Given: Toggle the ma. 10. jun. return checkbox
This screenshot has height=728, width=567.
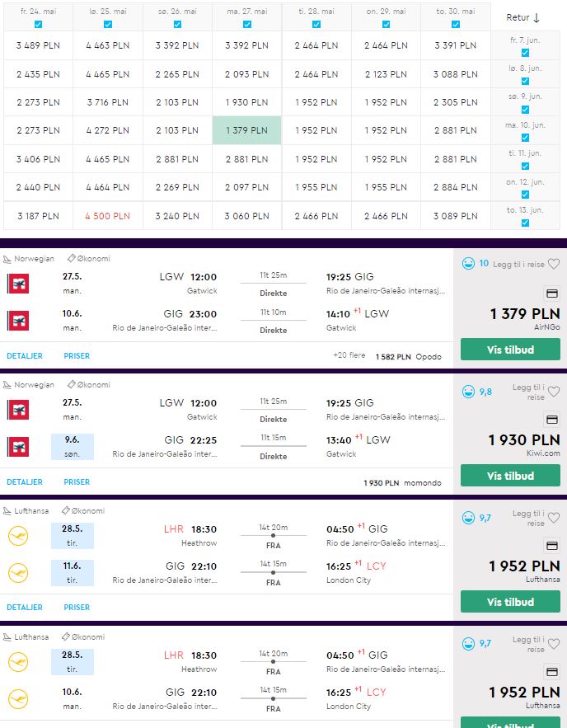Looking at the screenshot, I should coord(525,138).
